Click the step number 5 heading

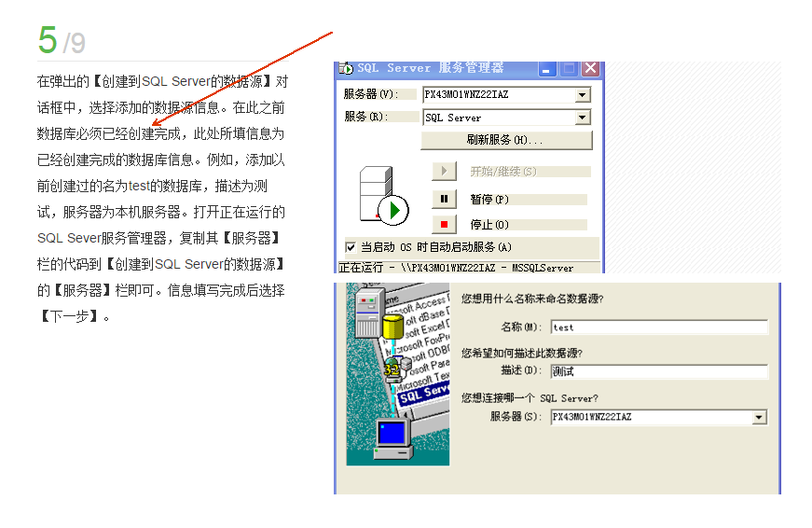tap(48, 40)
